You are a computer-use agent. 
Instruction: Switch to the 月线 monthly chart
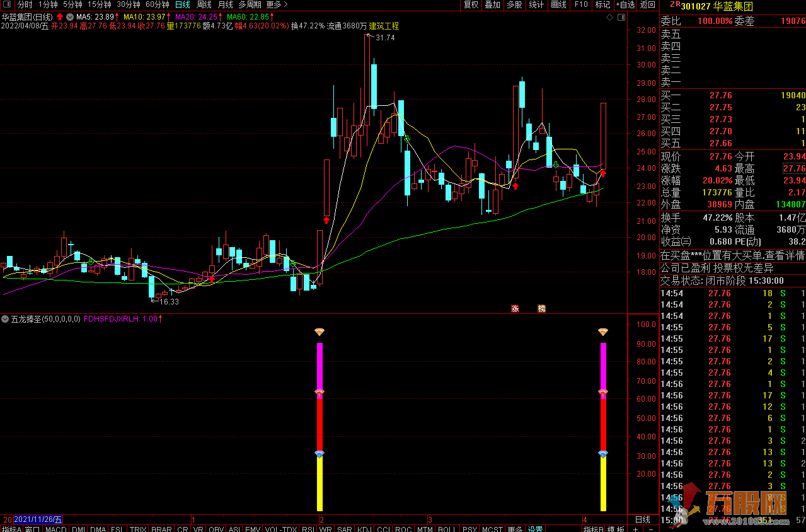[x=226, y=4]
